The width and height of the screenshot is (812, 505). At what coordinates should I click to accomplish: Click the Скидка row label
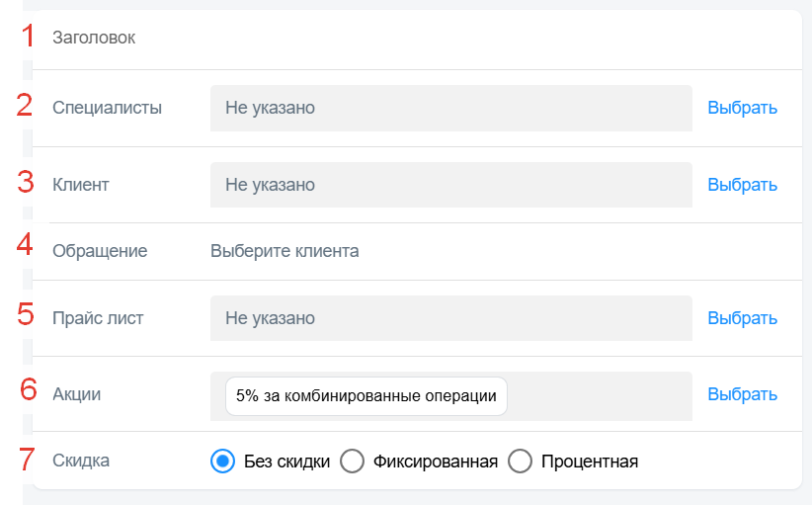tap(81, 461)
